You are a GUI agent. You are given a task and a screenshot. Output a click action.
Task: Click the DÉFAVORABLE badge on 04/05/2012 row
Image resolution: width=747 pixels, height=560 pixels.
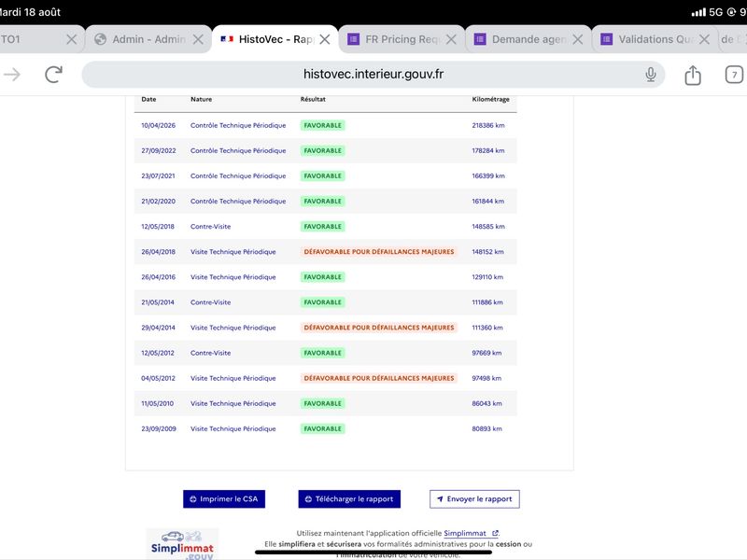(379, 378)
